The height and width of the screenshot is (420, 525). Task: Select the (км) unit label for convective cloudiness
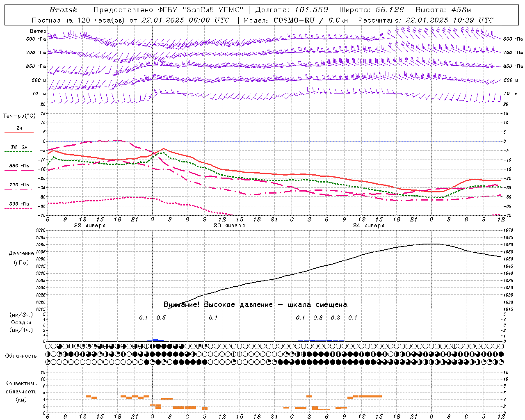(x=21, y=399)
